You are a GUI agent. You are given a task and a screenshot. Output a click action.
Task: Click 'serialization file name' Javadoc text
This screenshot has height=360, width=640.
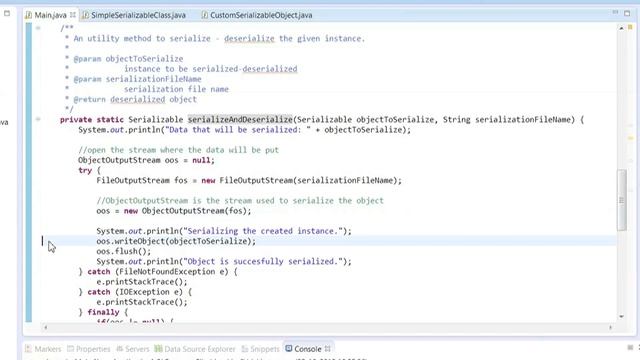tap(176, 89)
